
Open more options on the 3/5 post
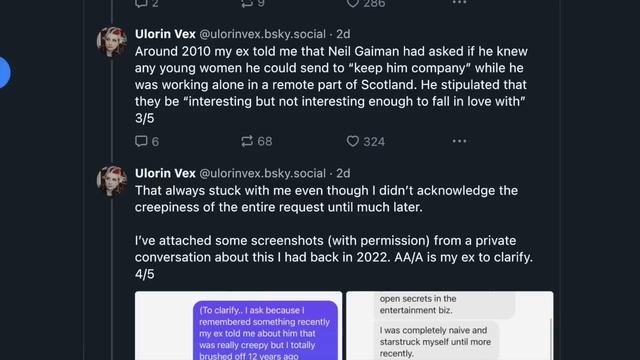(x=459, y=141)
